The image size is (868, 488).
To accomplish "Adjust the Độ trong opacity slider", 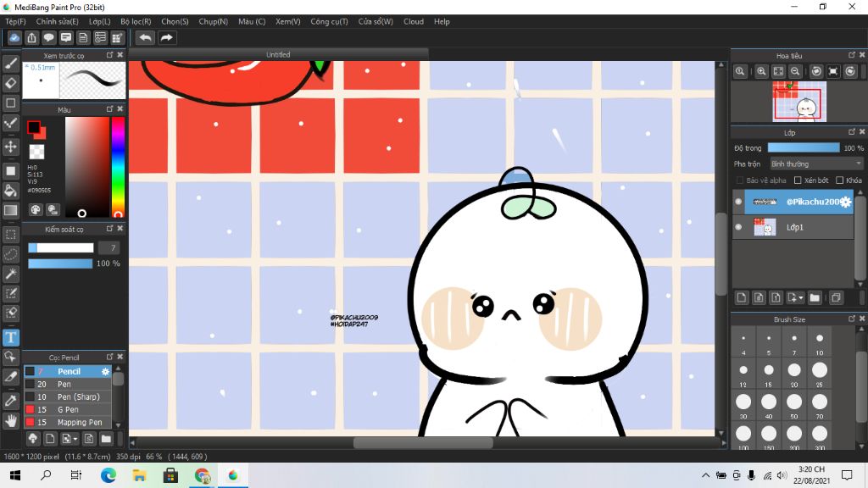I will [804, 147].
